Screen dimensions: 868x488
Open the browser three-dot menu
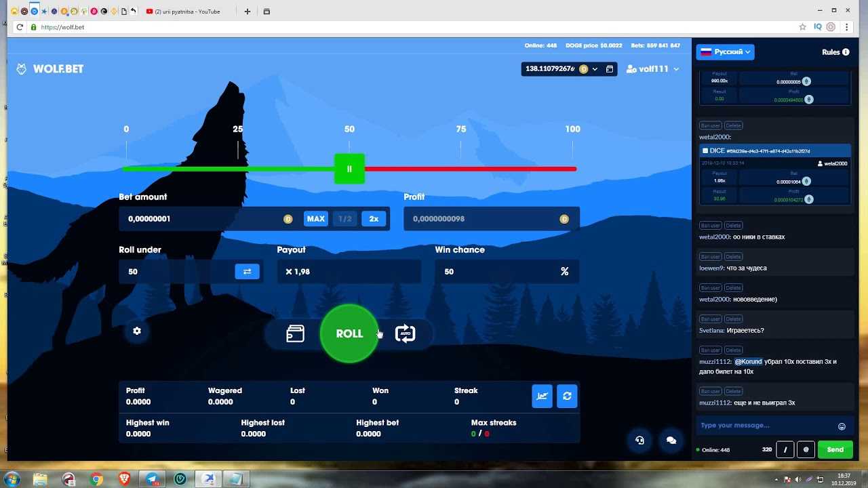click(x=846, y=27)
